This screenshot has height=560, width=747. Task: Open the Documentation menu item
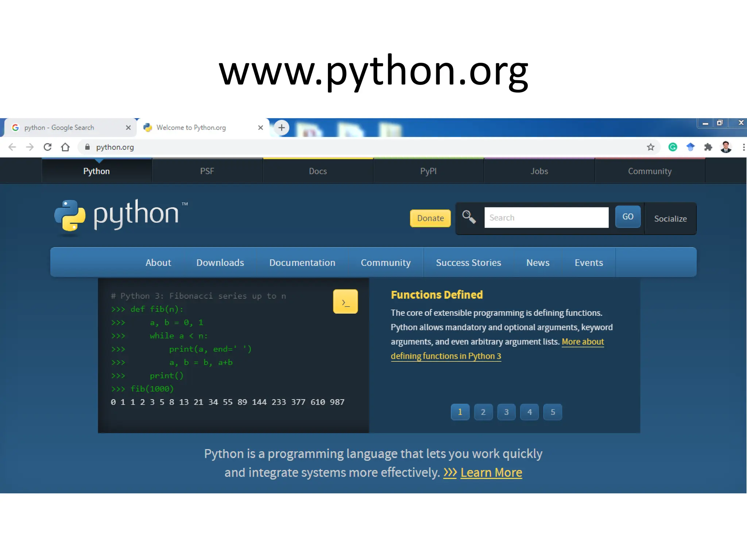point(302,262)
